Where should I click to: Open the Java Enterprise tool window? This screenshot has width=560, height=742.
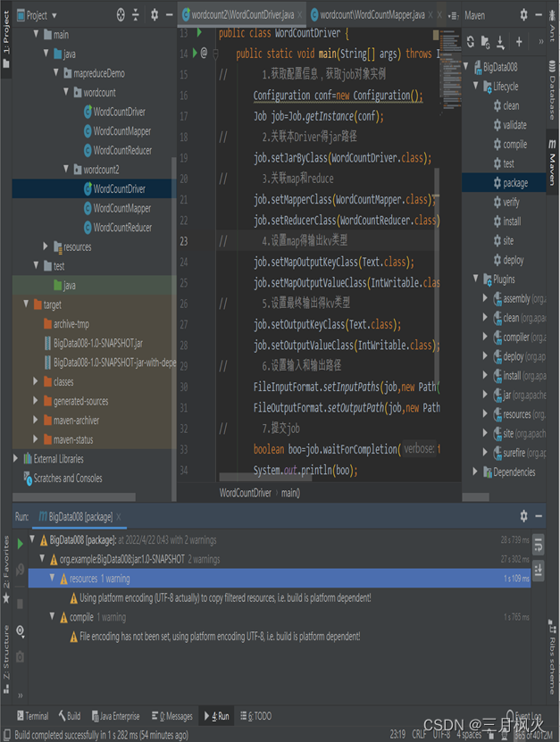click(x=115, y=716)
